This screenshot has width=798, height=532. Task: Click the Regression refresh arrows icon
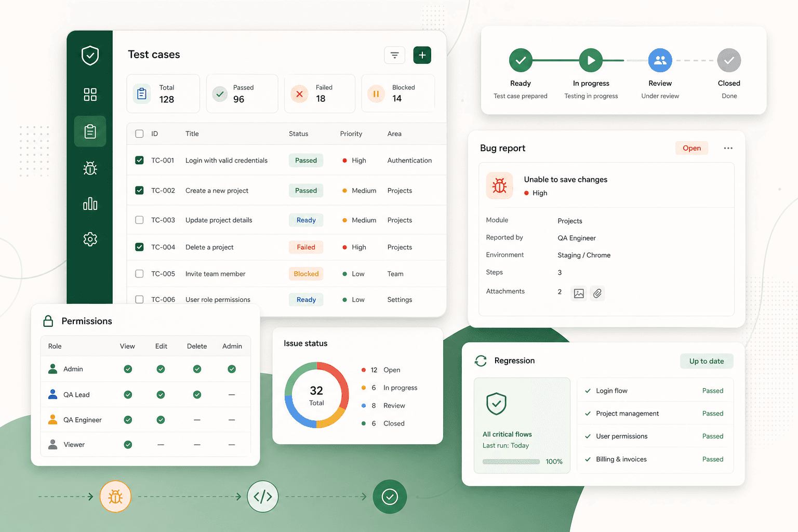(x=481, y=361)
